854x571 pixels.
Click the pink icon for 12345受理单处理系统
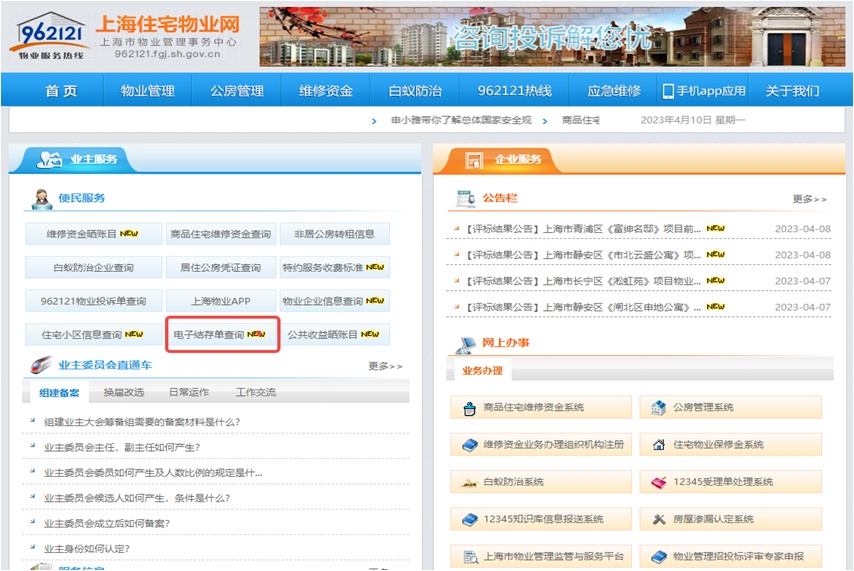click(658, 482)
